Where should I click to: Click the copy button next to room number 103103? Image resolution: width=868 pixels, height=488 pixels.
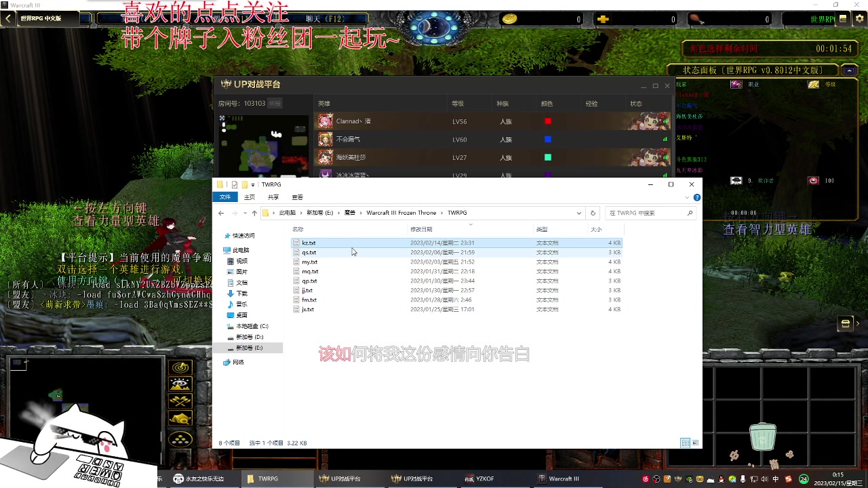tap(275, 104)
